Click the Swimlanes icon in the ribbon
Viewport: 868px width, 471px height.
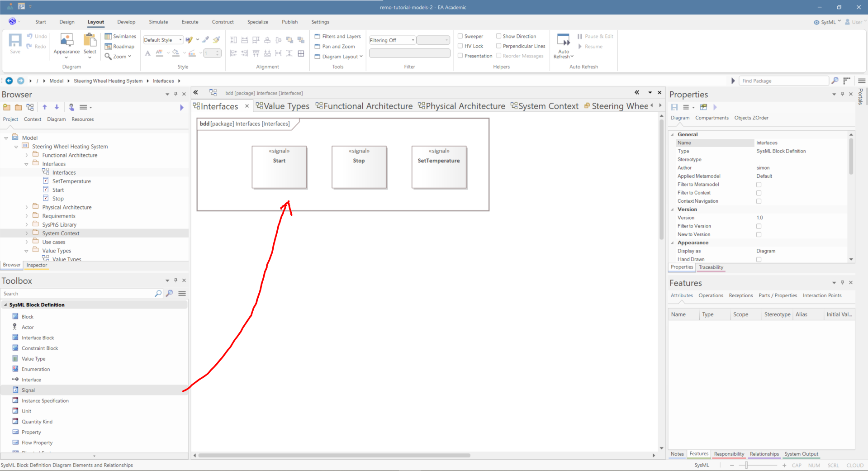coord(109,36)
